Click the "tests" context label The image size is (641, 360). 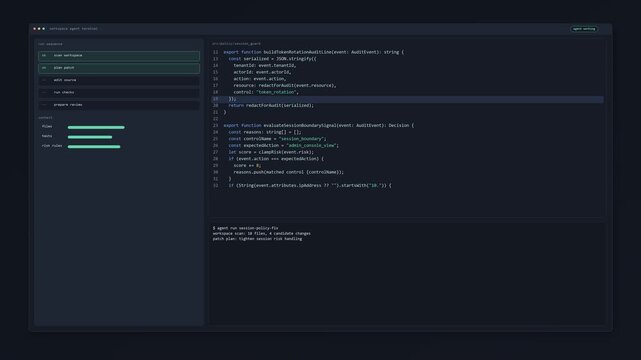pos(47,136)
